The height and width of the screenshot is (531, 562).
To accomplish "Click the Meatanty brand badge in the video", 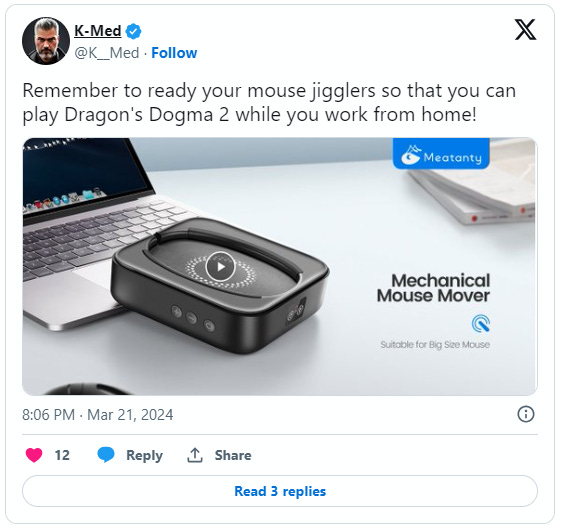I will click(x=441, y=155).
